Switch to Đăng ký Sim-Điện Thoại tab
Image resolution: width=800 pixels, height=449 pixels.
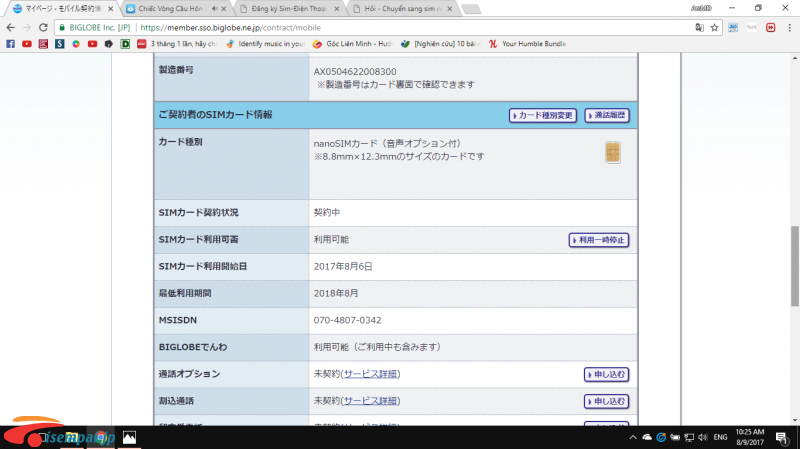click(x=288, y=9)
